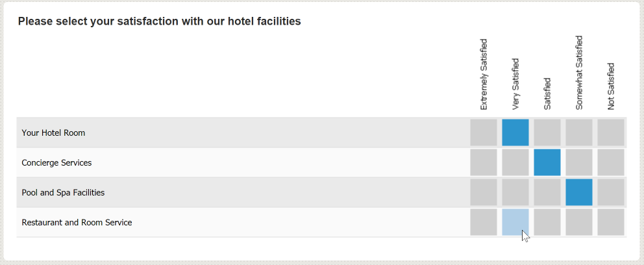Choose Somewhat Satisfied for Restaurant and Room Service
The width and height of the screenshot is (644, 265).
[579, 222]
